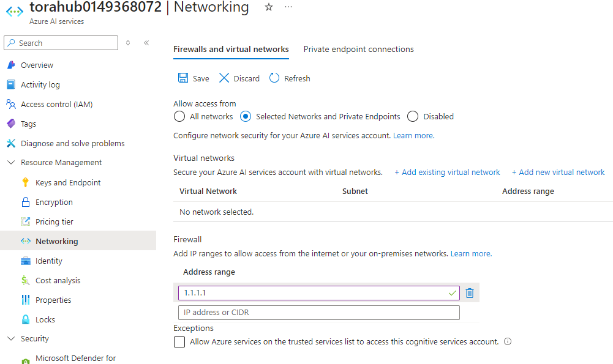Click the favorite star icon beside Networking title

(x=269, y=7)
